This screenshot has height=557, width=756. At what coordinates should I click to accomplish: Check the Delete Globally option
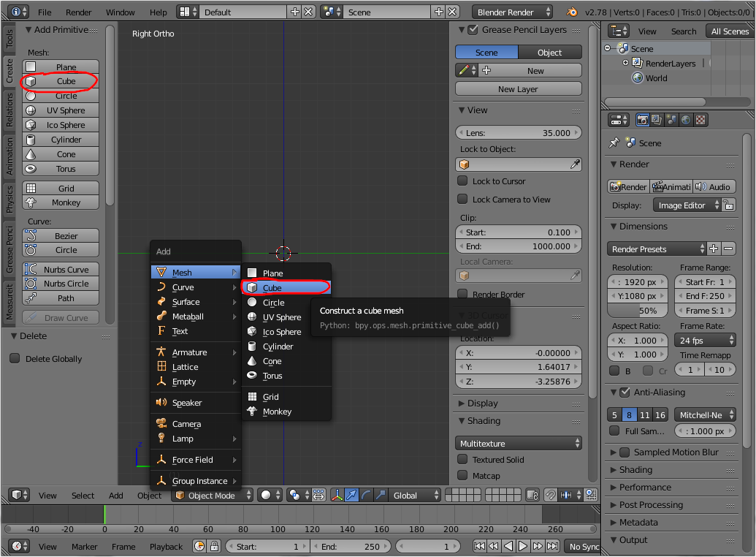pyautogui.click(x=15, y=357)
